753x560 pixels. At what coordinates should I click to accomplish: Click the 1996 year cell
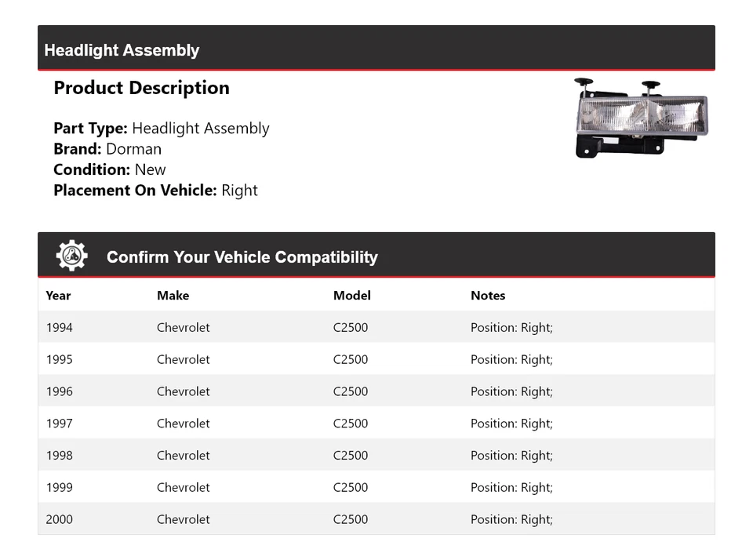[x=59, y=391]
